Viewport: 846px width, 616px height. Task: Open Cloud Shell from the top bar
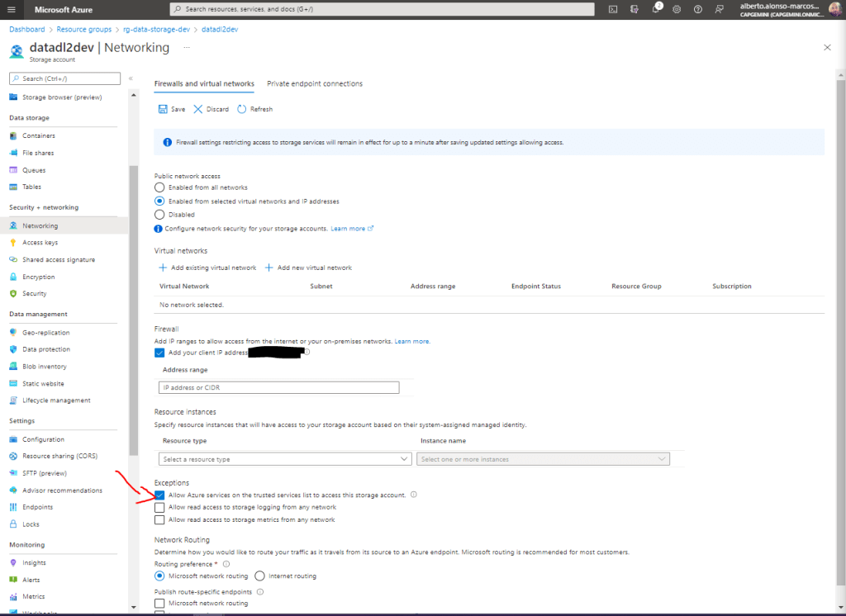613,9
